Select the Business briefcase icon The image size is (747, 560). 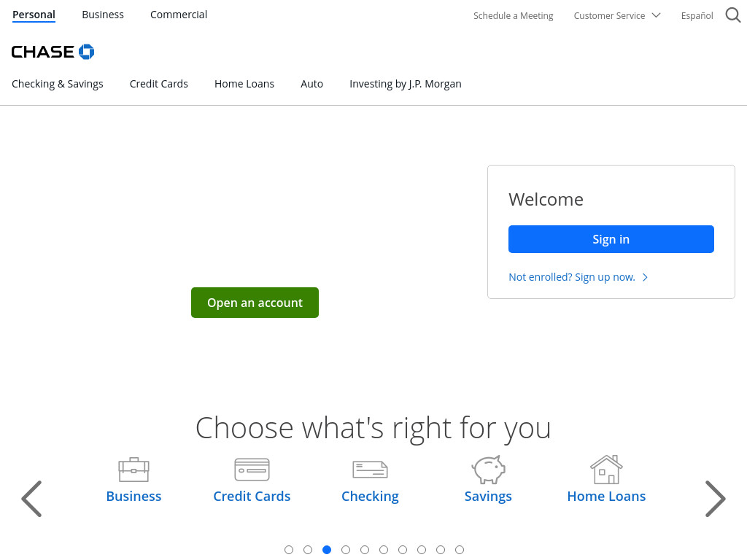134,470
